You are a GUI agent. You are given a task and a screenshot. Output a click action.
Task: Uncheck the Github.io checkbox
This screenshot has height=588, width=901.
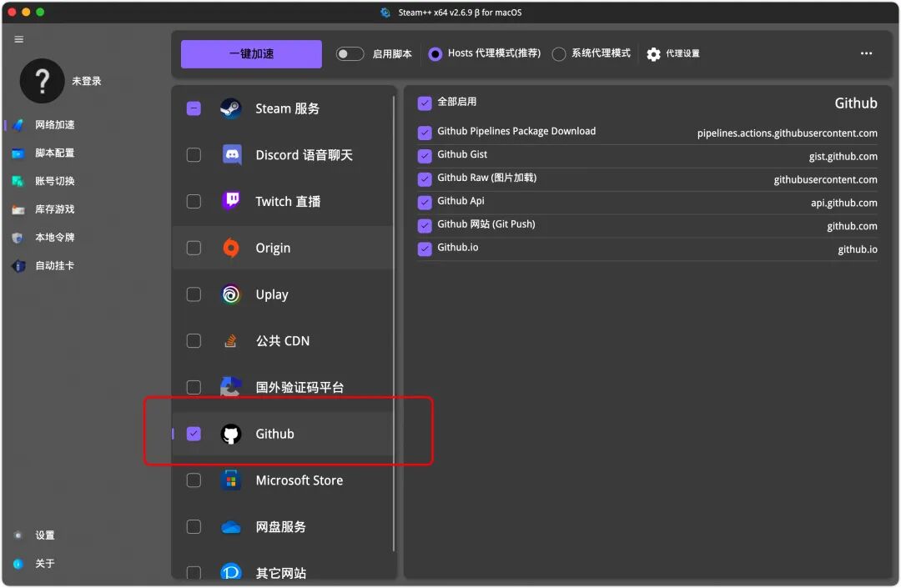(425, 249)
